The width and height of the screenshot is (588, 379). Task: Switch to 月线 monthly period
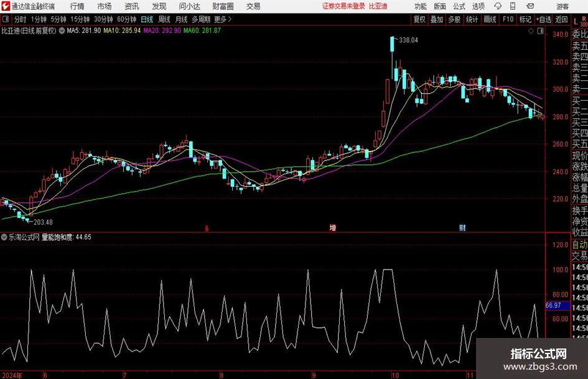pos(181,19)
